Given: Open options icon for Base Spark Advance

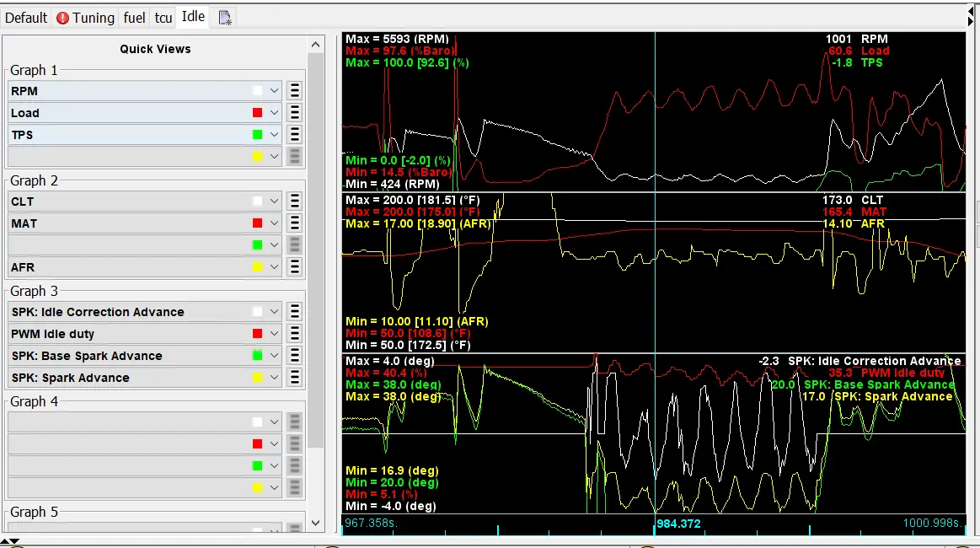Looking at the screenshot, I should click(x=294, y=355).
